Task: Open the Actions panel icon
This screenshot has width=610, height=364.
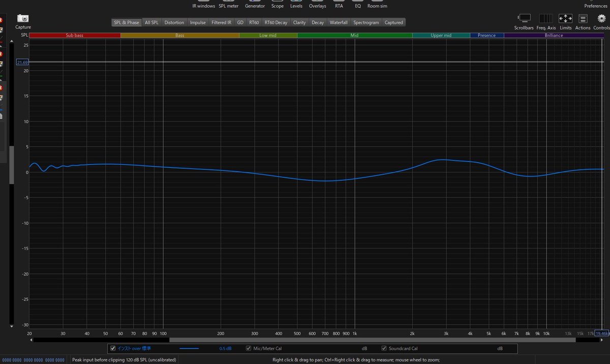Action: [583, 19]
